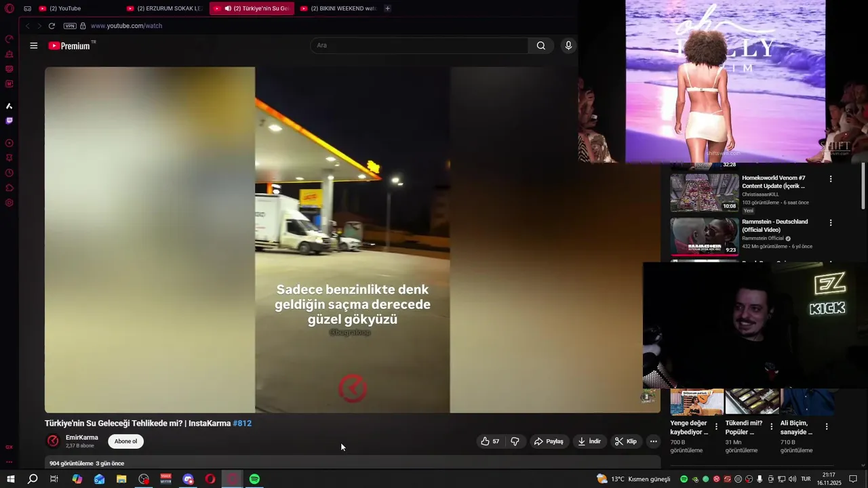
Task: Open notification center icon
Action: [853, 479]
